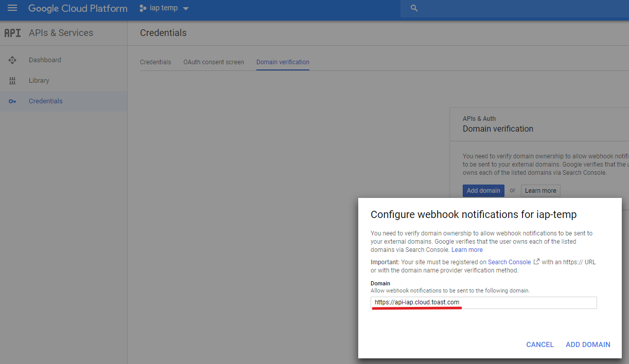Cancel the webhook notifications dialog
The height and width of the screenshot is (364, 629).
540,344
